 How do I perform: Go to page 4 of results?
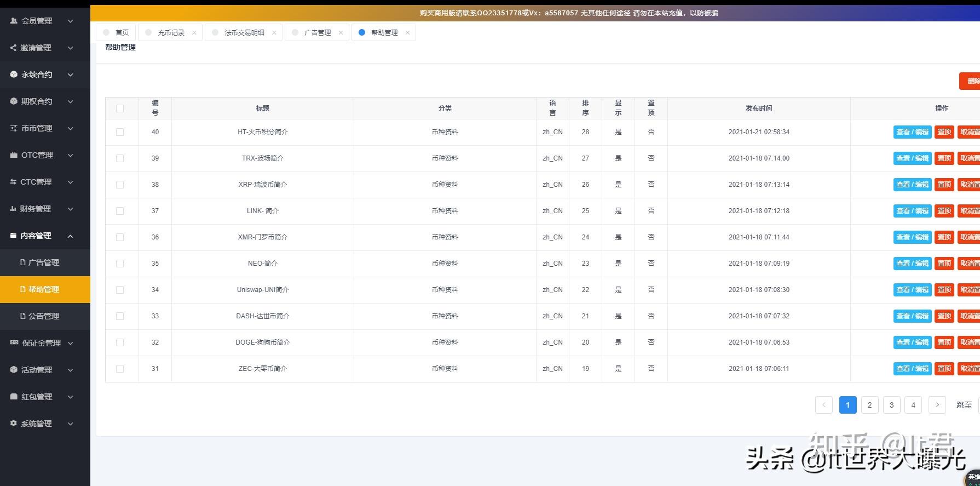(913, 405)
